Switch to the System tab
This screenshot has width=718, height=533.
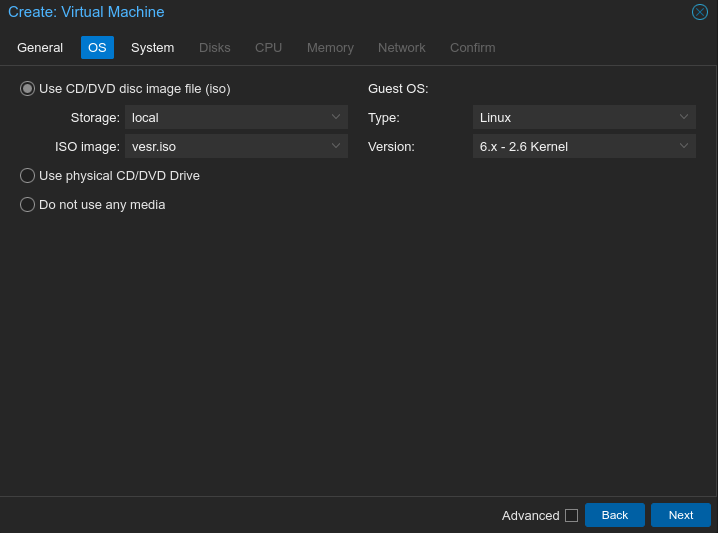coord(152,48)
